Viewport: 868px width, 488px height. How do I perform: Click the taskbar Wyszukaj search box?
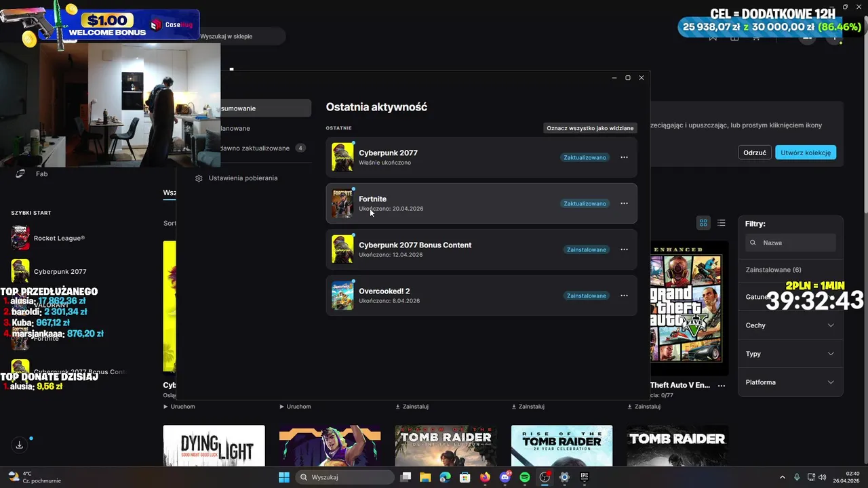click(x=344, y=477)
